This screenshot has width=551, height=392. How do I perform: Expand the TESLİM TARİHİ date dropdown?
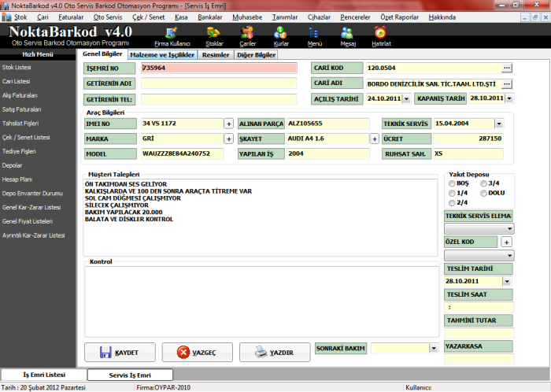point(507,281)
